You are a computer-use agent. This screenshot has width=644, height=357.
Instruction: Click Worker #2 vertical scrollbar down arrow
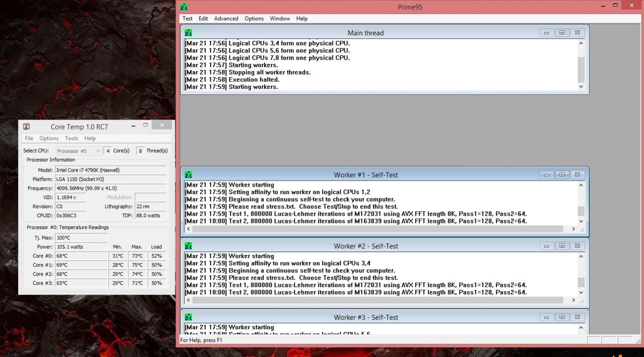coord(581,293)
